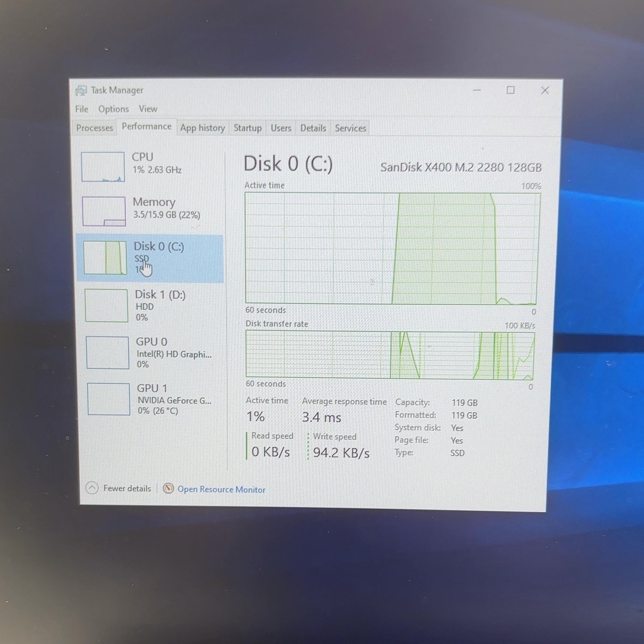Select the Memory usage graph thumbnail
The image size is (644, 644).
click(104, 211)
